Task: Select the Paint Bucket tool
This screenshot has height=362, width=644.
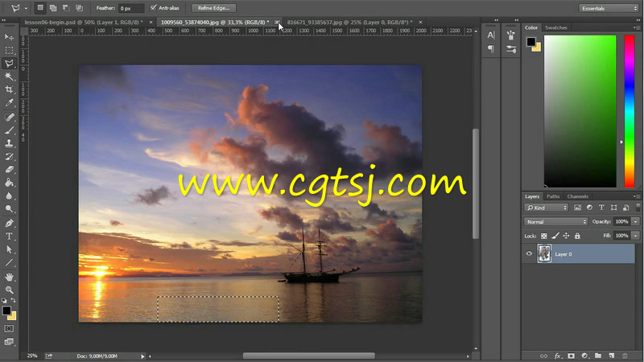Action: [x=9, y=183]
